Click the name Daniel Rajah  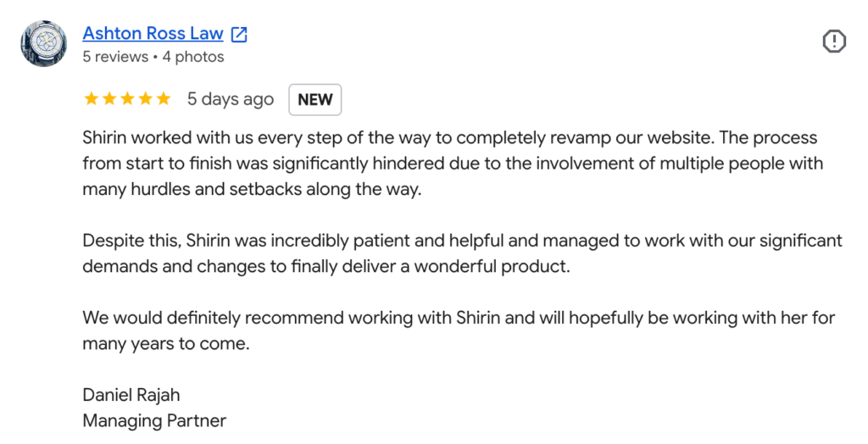pos(131,396)
